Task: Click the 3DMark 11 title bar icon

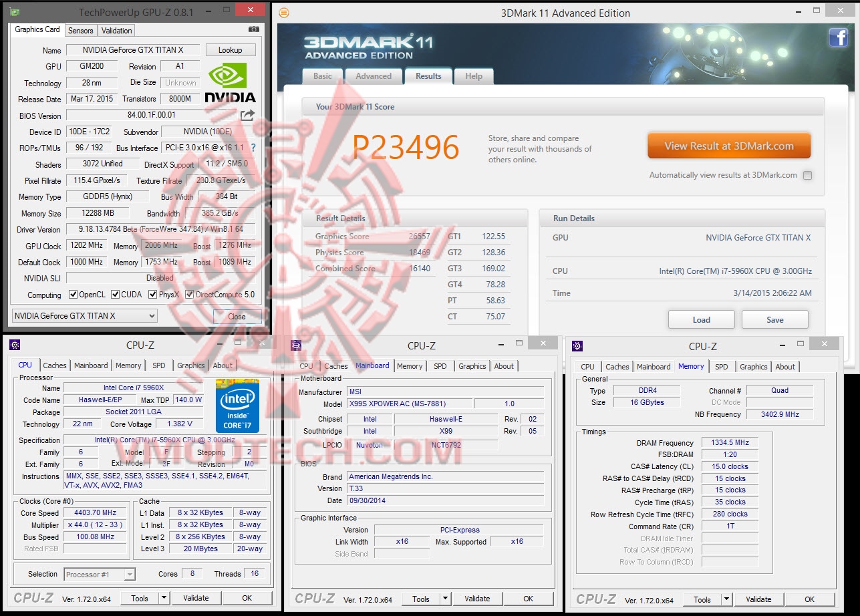Action: tap(284, 13)
